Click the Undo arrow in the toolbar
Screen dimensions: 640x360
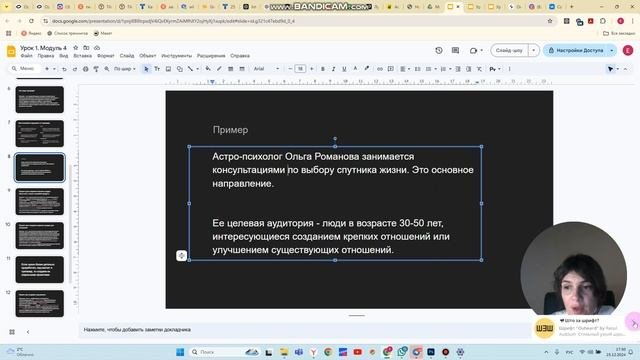[x=64, y=69]
